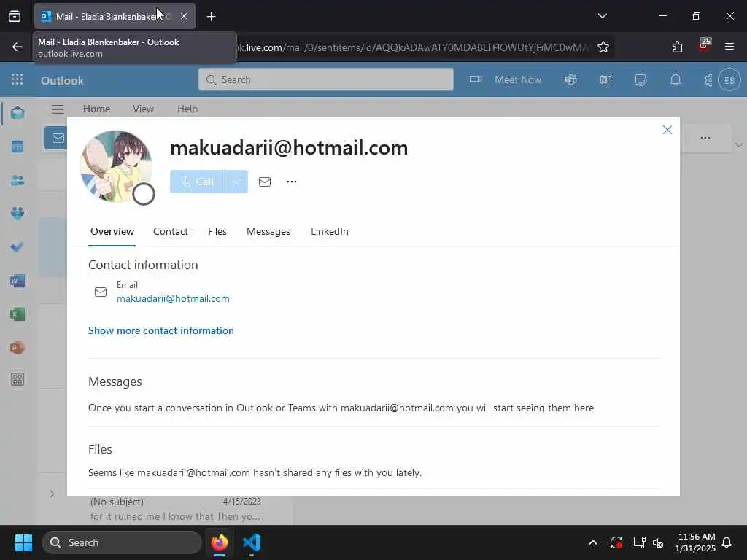This screenshot has width=747, height=560.
Task: Open To Do checkmark in sidebar
Action: pos(18,247)
